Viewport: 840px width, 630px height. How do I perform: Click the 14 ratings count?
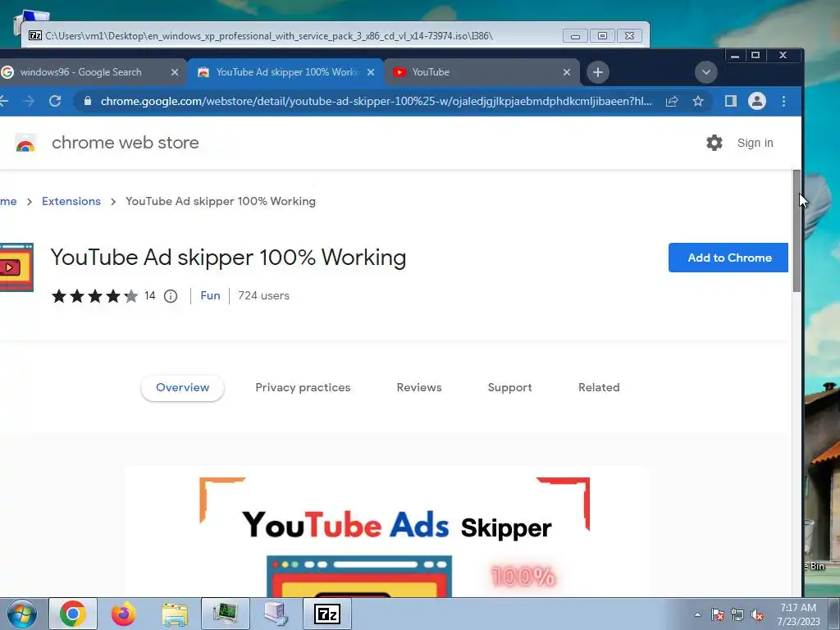150,295
